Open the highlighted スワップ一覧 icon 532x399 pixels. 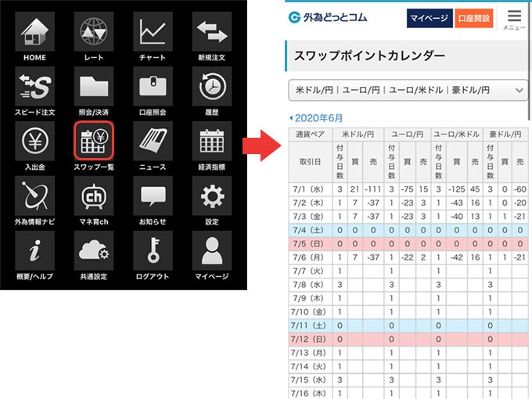pyautogui.click(x=95, y=141)
